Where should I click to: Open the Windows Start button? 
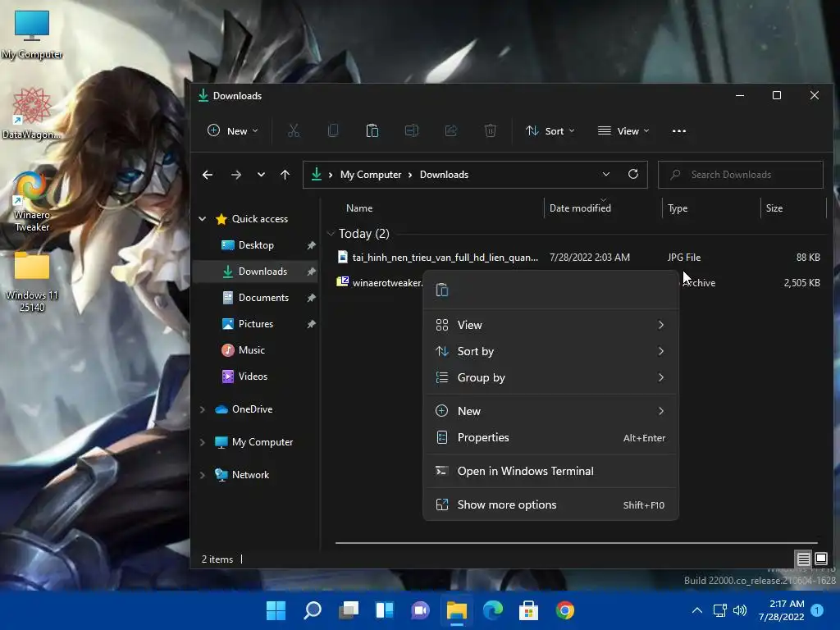(276, 610)
